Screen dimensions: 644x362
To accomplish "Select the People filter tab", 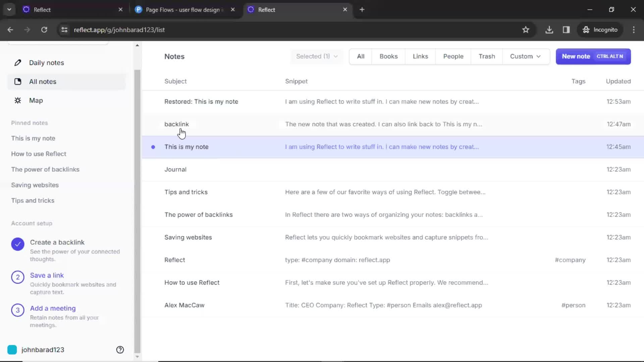I will click(453, 56).
